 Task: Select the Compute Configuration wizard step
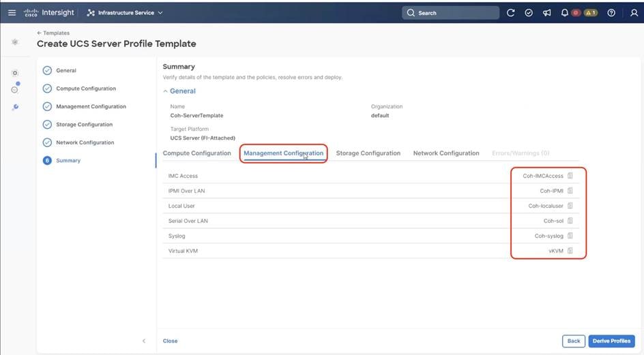pos(79,88)
